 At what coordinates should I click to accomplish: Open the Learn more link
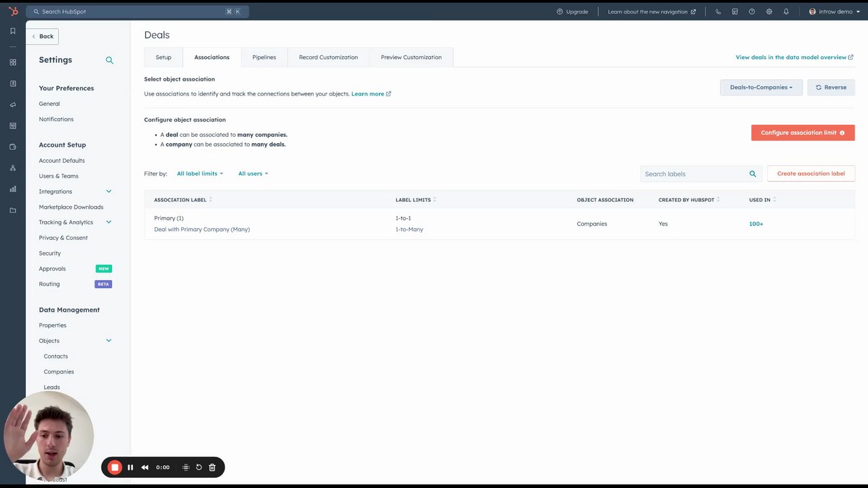[371, 94]
